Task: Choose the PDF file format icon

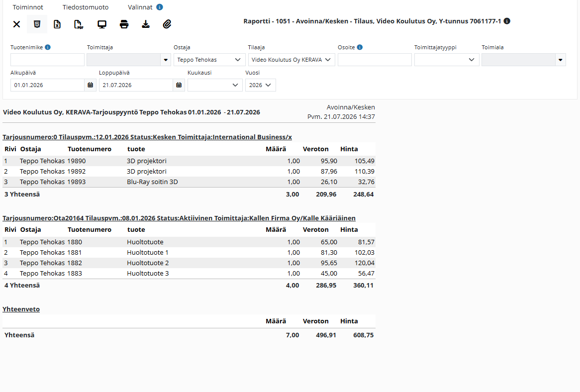Action: point(79,24)
